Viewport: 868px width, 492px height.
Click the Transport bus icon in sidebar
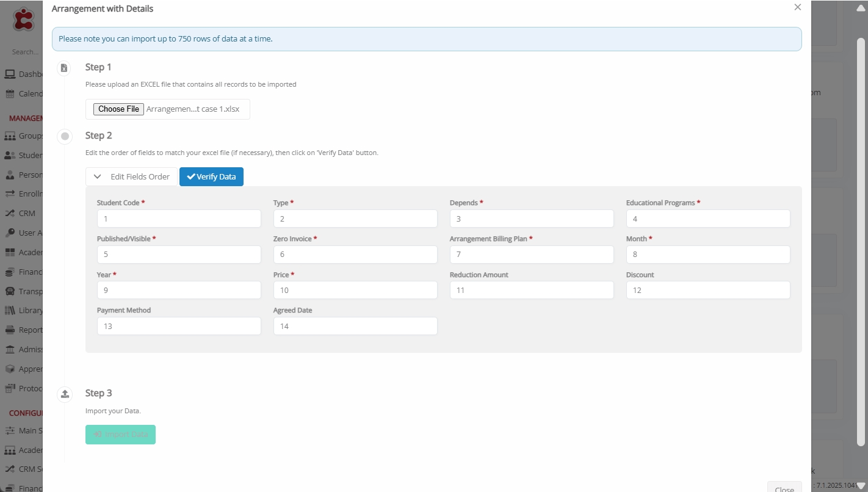click(x=10, y=291)
